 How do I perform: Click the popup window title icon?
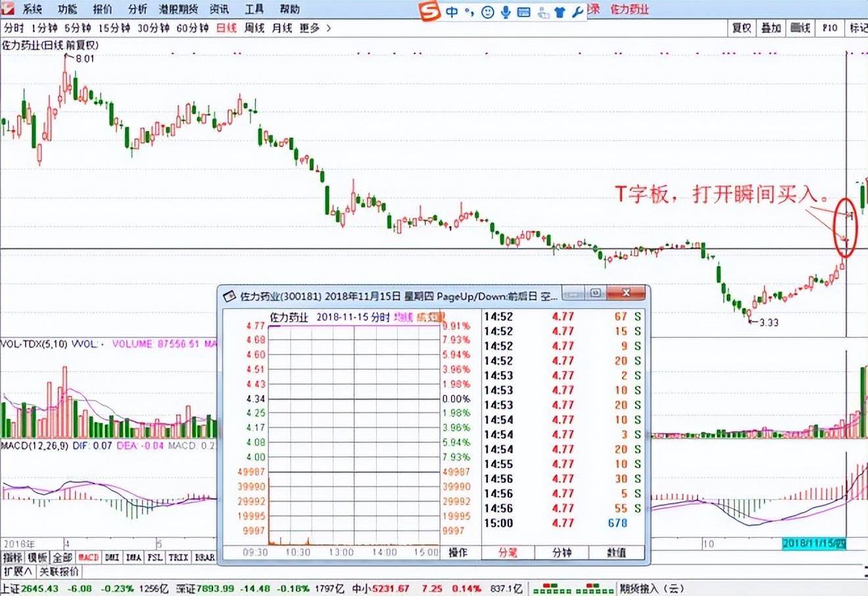(x=229, y=295)
